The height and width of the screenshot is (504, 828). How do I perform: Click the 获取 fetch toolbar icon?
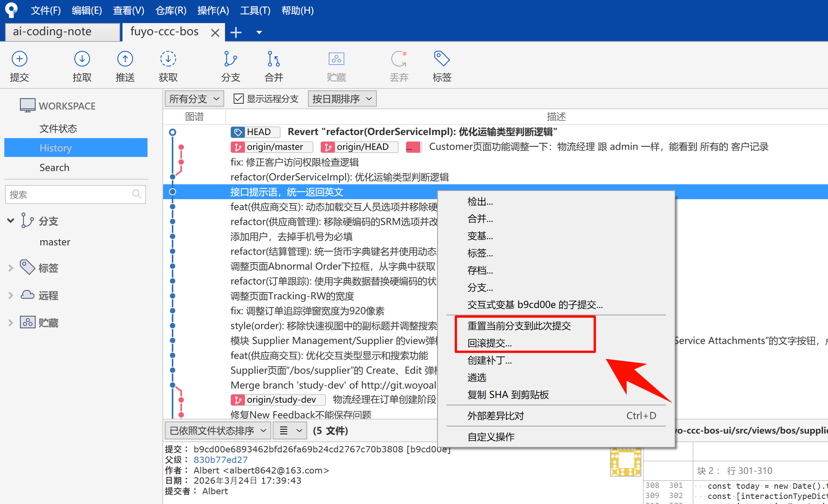(168, 59)
